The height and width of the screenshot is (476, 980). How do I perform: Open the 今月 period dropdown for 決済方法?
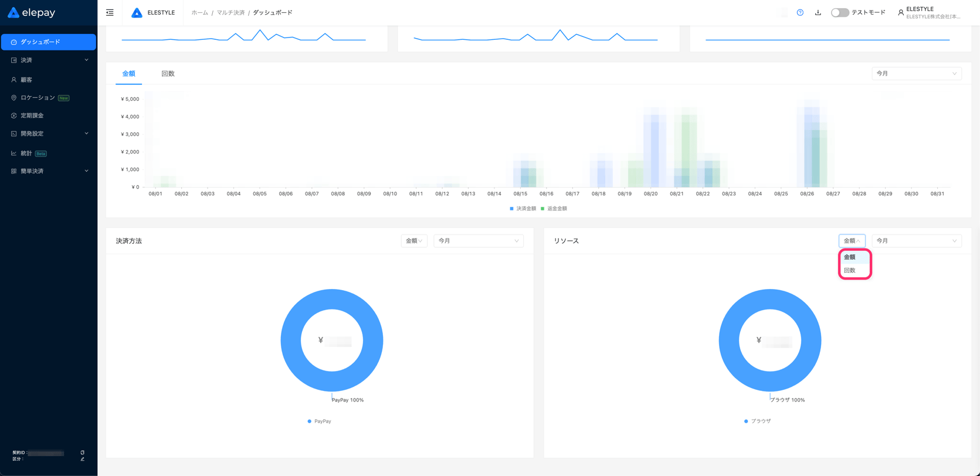pyautogui.click(x=478, y=241)
